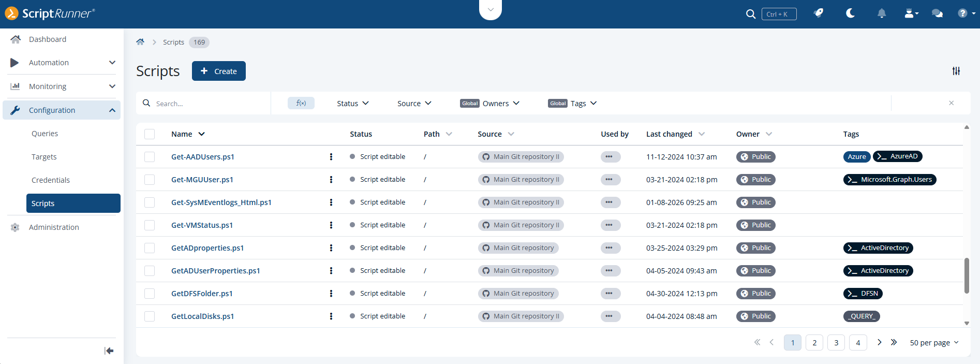Tick the checkbox for Get-SysMEventlogs_Html.ps1
Image resolution: width=980 pixels, height=364 pixels.
[150, 202]
